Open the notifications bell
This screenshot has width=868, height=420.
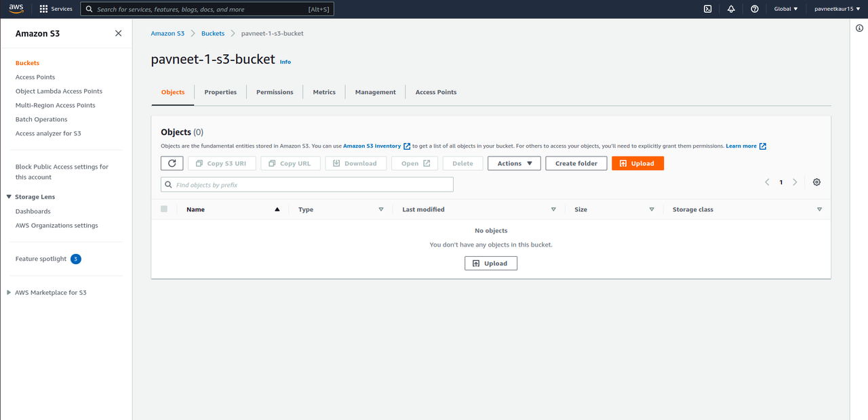coord(731,9)
